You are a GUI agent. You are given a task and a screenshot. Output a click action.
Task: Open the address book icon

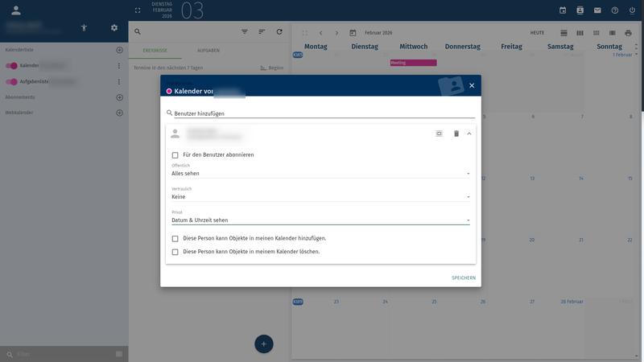580,10
